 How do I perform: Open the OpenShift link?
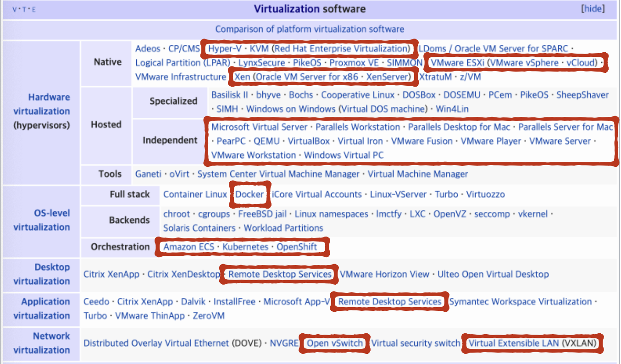(x=297, y=247)
